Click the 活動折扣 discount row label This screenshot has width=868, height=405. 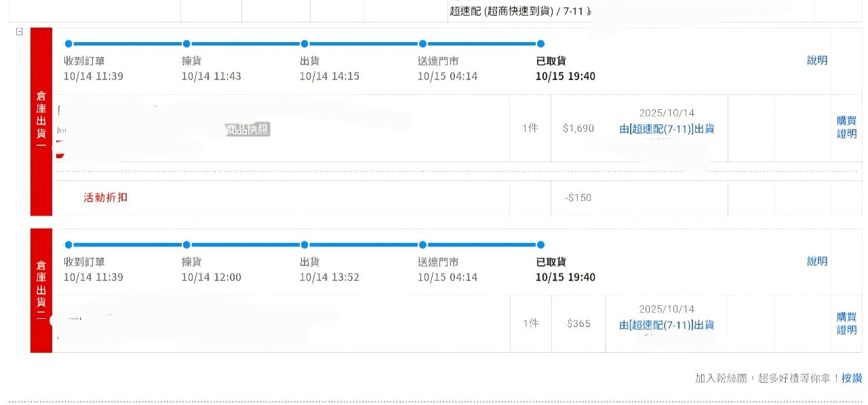tap(105, 198)
